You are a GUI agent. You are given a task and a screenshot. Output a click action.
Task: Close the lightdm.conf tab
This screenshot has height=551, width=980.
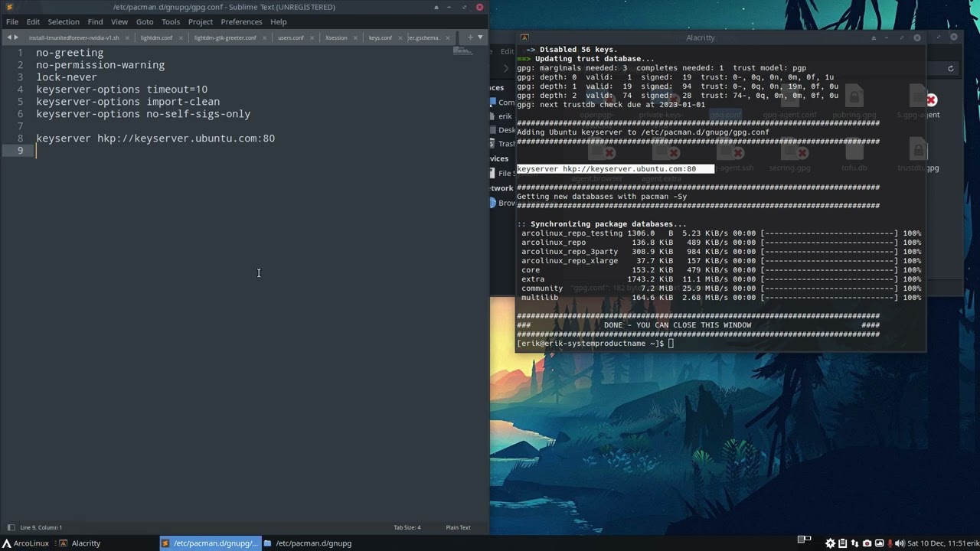click(x=181, y=37)
